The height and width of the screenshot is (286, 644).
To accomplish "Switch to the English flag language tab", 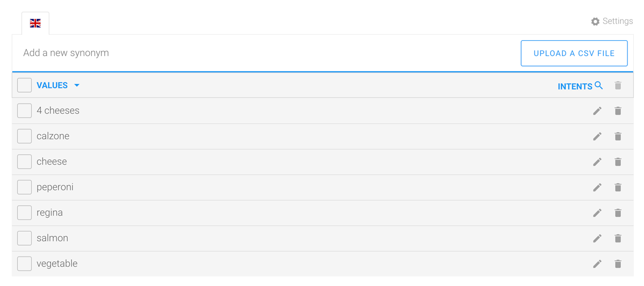I will [x=35, y=23].
